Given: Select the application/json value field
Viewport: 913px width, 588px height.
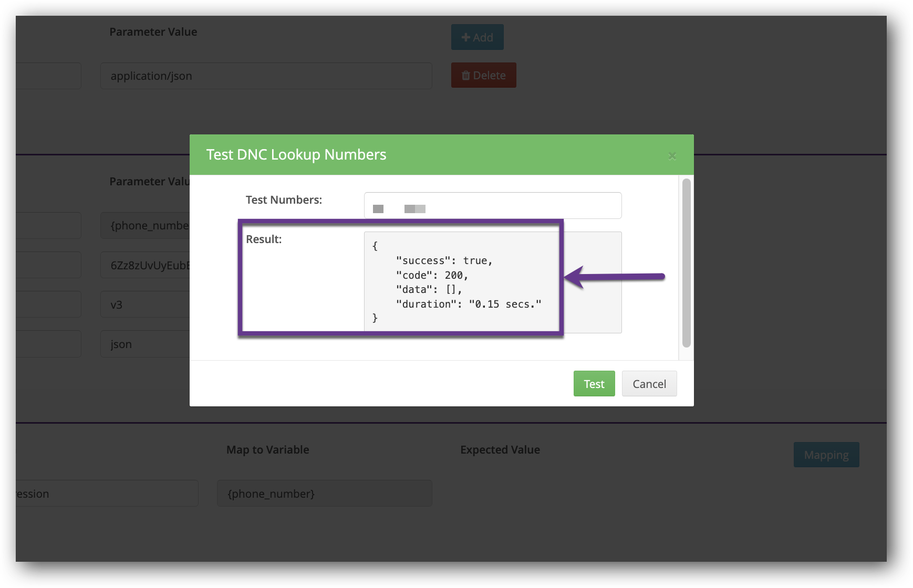Looking at the screenshot, I should [x=266, y=76].
